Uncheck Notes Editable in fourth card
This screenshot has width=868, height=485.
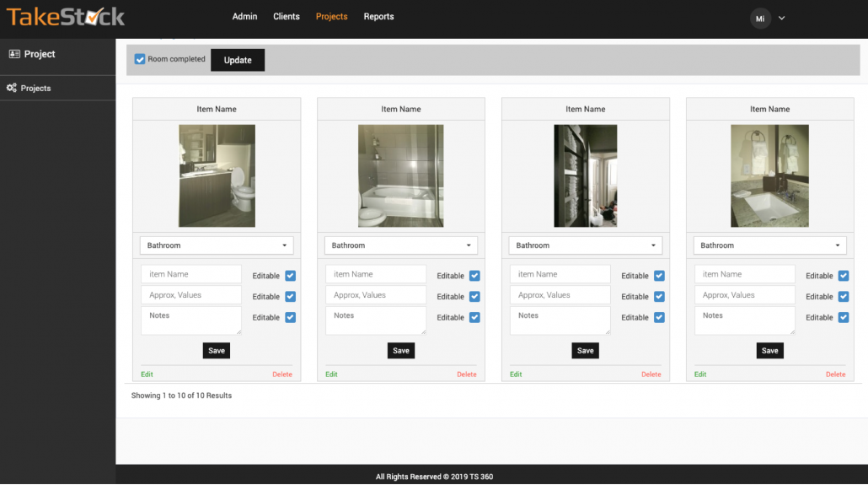(x=843, y=317)
